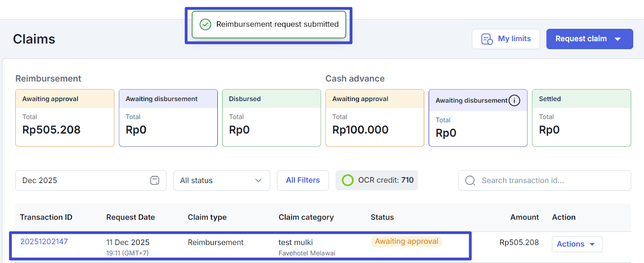This screenshot has width=644, height=263.
Task: Select the Cash advance Settled card
Action: pyautogui.click(x=581, y=118)
